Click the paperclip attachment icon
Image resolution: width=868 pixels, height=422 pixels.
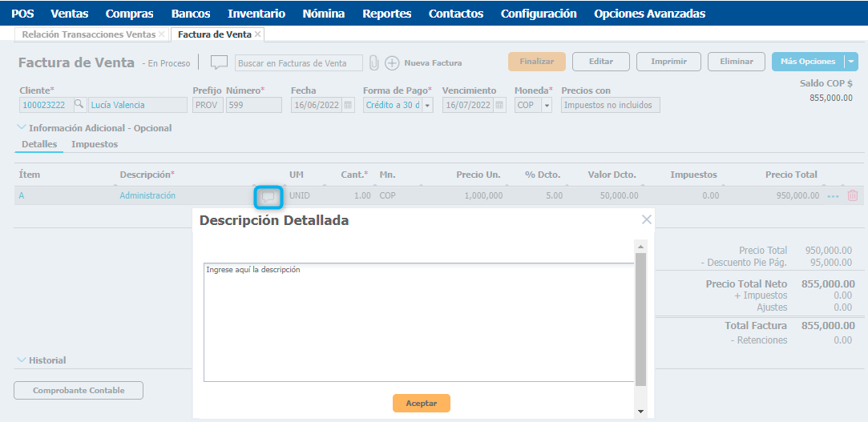coord(373,62)
